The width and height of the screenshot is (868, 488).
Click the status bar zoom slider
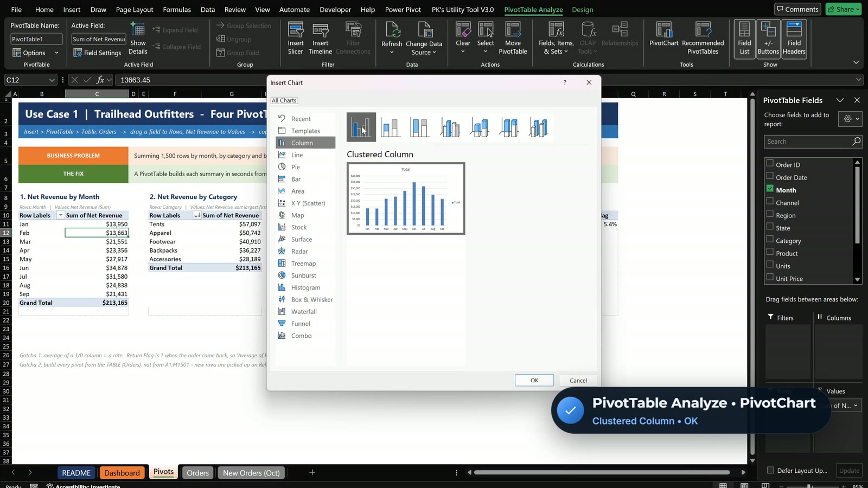click(809, 486)
